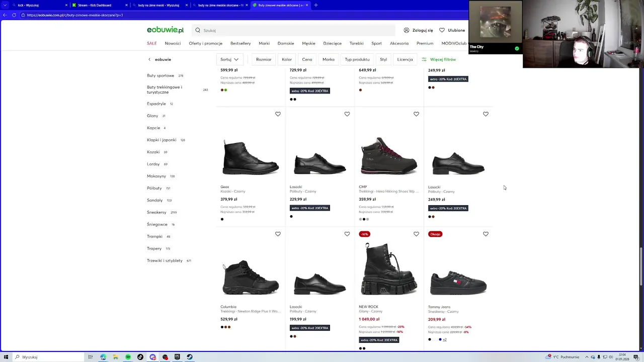Open the Premium menu
Screen dimensions: 644x362
(x=425, y=43)
